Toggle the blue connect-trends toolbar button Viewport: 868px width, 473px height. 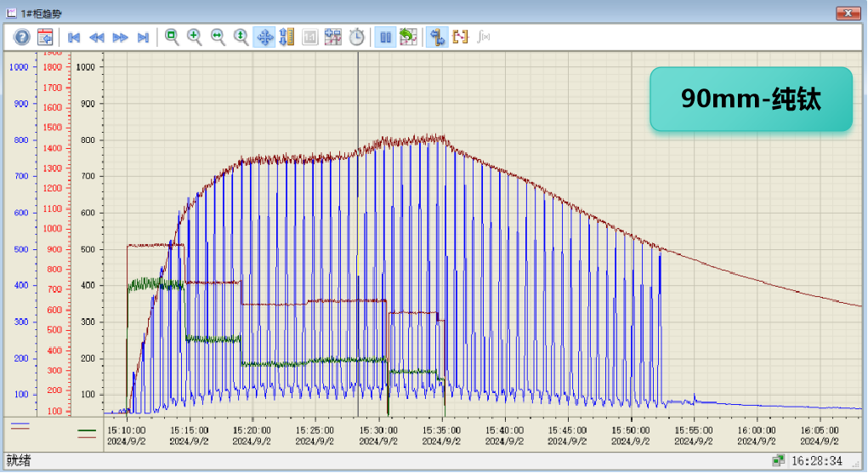[x=438, y=37]
